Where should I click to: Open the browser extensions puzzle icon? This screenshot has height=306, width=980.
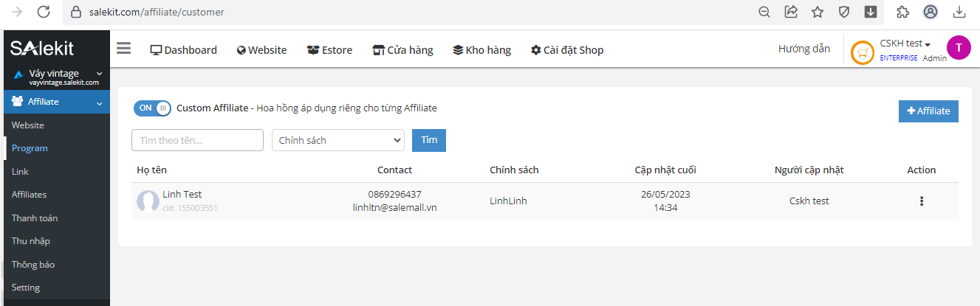point(902,12)
